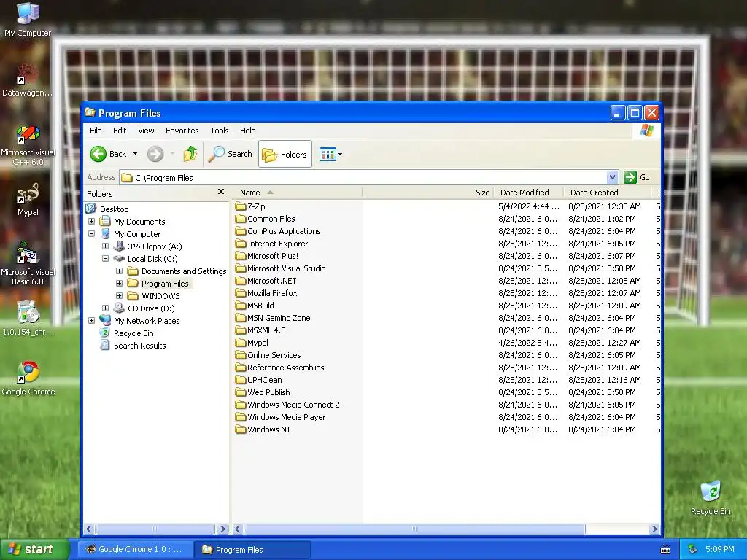Switch to Google Chrome taskbar button

pos(136,550)
